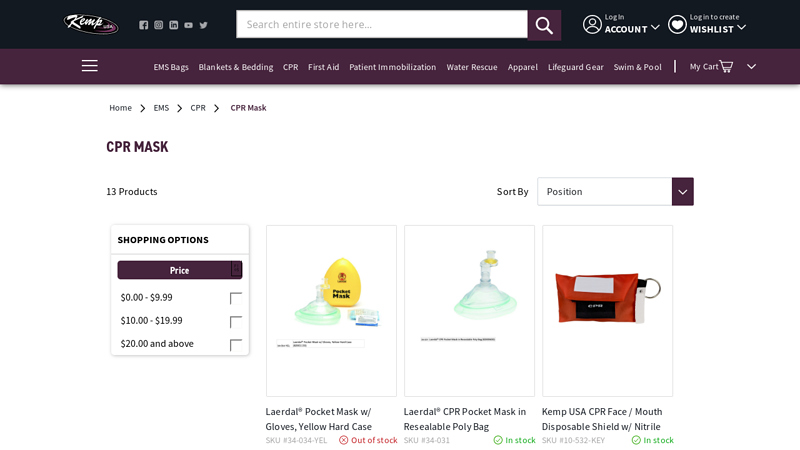Open the hamburger menu icon
800x450 pixels.
point(90,66)
